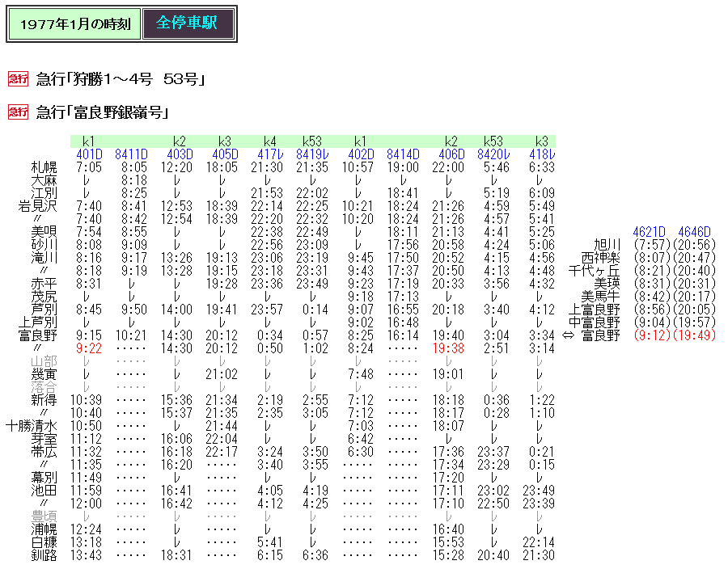The image size is (728, 569).
Task: Click the 赤平 station name
Action: point(44,284)
